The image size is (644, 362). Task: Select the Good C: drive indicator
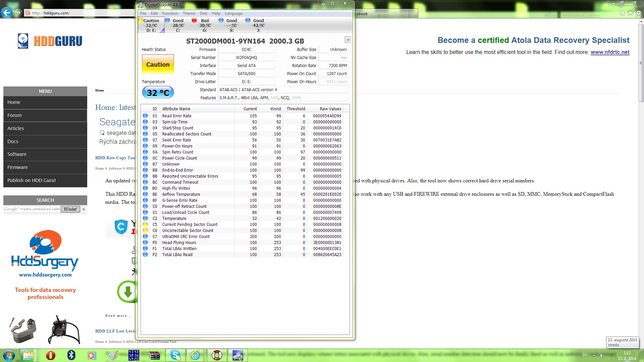(x=178, y=25)
